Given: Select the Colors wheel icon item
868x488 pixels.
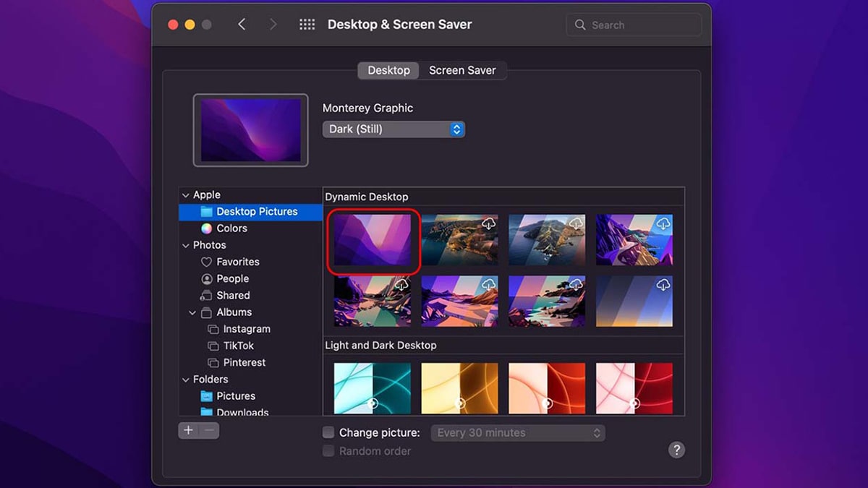Looking at the screenshot, I should 207,228.
